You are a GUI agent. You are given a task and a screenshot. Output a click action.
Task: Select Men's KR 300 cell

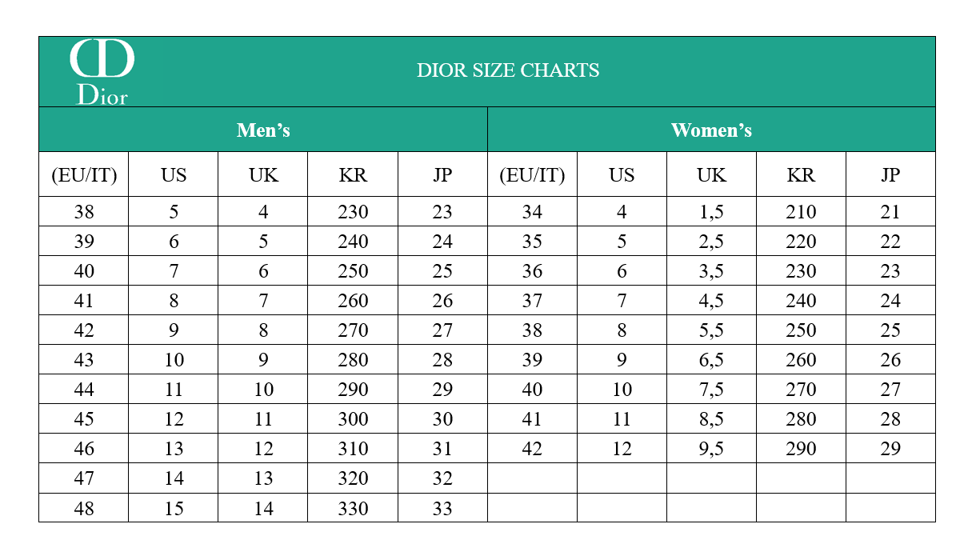coord(353,419)
